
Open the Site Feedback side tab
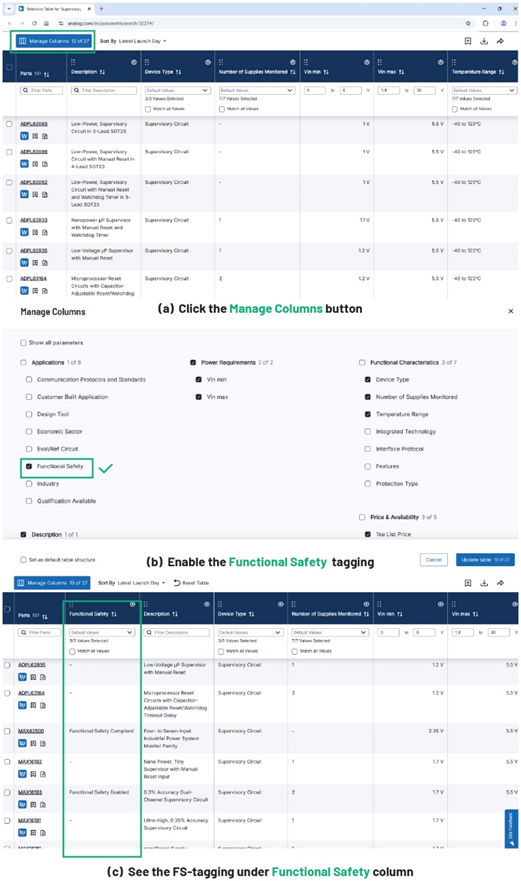click(511, 829)
